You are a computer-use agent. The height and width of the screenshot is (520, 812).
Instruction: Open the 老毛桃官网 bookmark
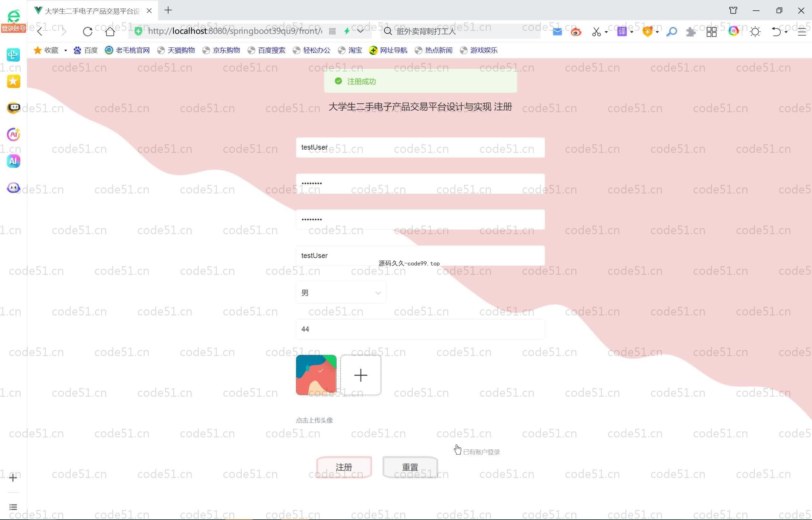coord(127,50)
